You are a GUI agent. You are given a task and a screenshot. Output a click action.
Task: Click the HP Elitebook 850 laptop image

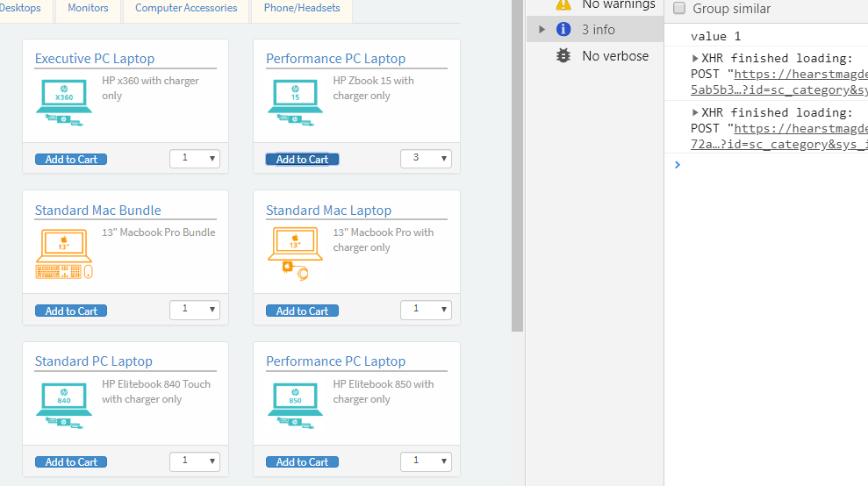[295, 406]
